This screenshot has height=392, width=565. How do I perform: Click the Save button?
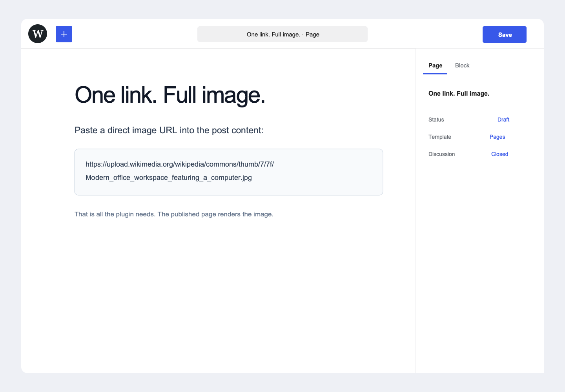tap(505, 34)
